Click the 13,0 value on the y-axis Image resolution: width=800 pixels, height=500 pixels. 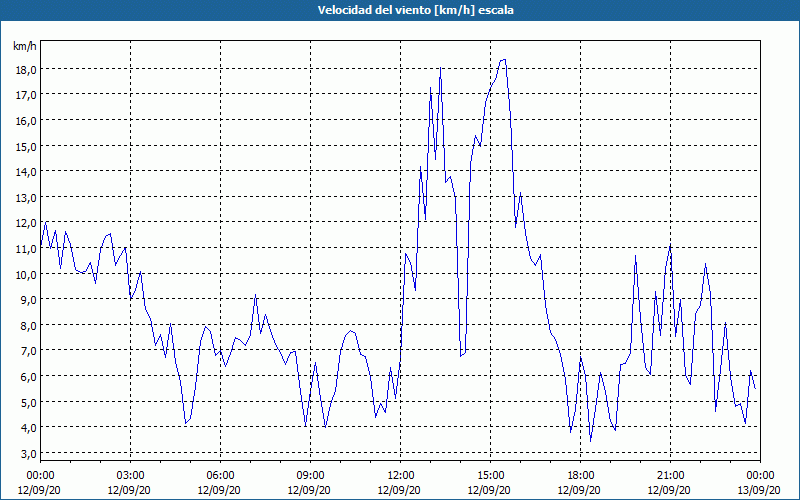click(x=26, y=197)
